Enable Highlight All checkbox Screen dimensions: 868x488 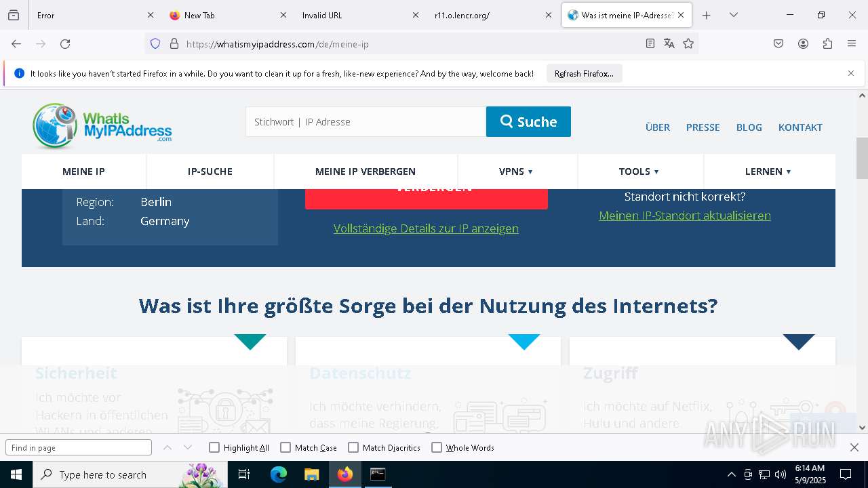[x=214, y=447]
